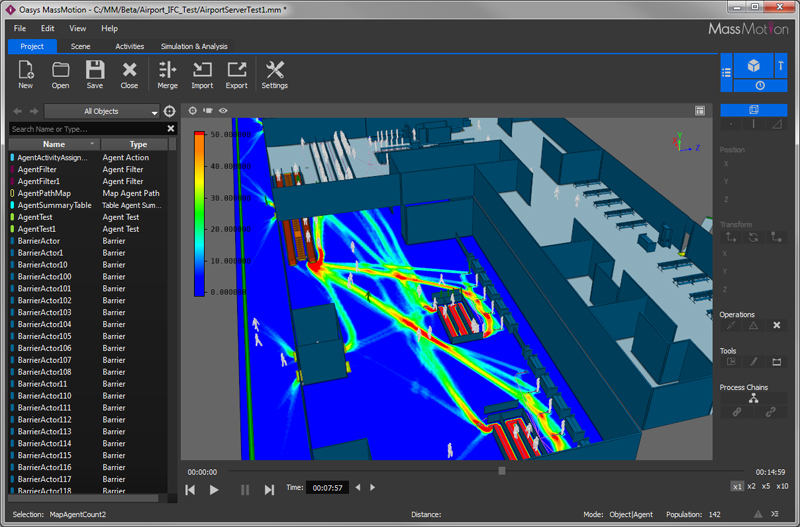This screenshot has height=527, width=800.
Task: Pause the simulation playback
Action: [245, 490]
